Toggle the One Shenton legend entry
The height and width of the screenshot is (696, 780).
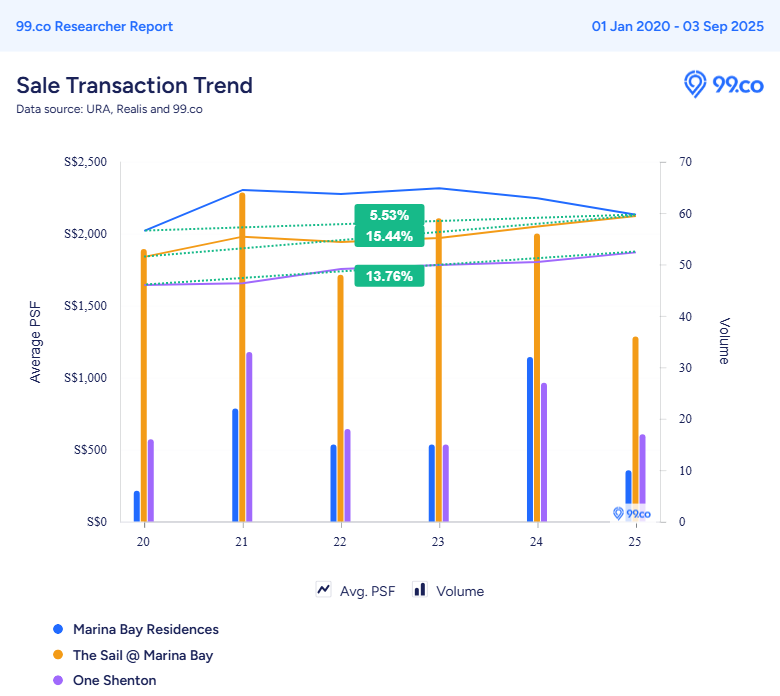click(x=114, y=680)
